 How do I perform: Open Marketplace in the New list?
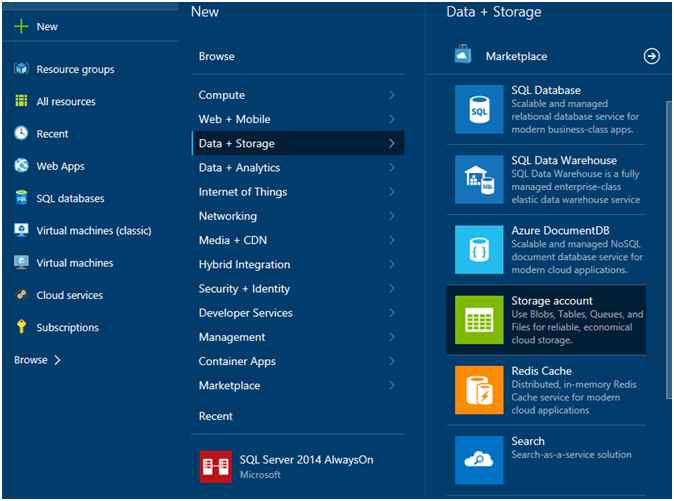click(298, 385)
